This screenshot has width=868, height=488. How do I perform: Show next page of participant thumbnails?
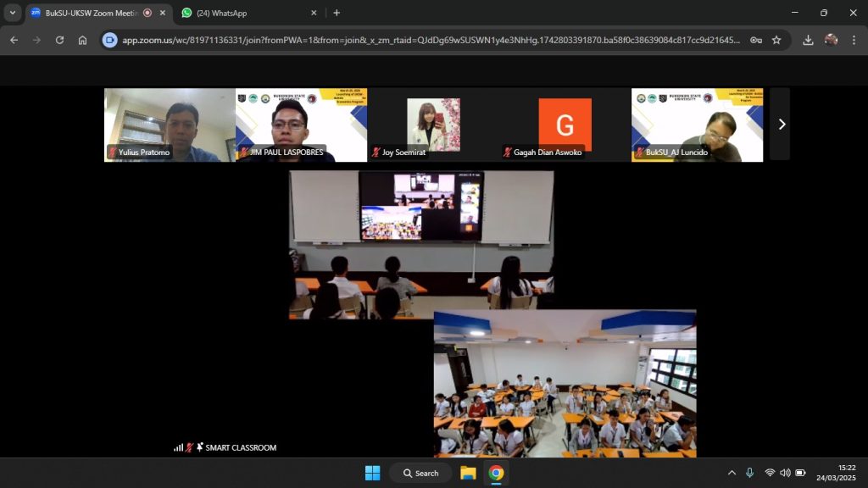click(x=781, y=125)
